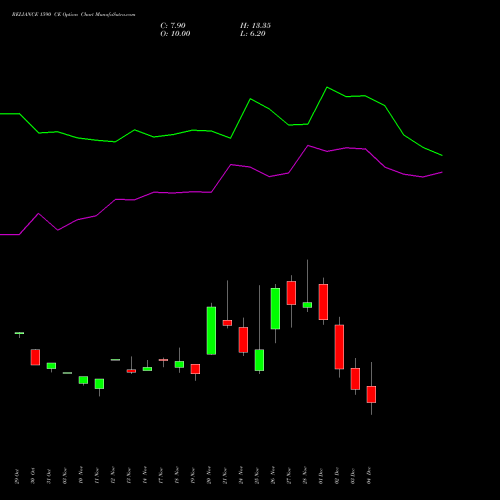The height and width of the screenshot is (500, 500).
Task: Click the open value O: 10.00
Action: pyautogui.click(x=175, y=34)
